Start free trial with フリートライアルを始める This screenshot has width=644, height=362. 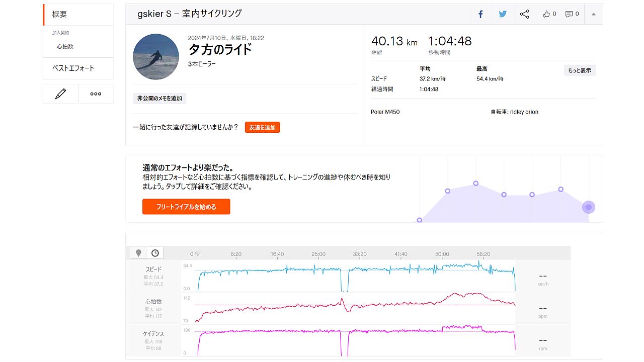click(x=186, y=207)
